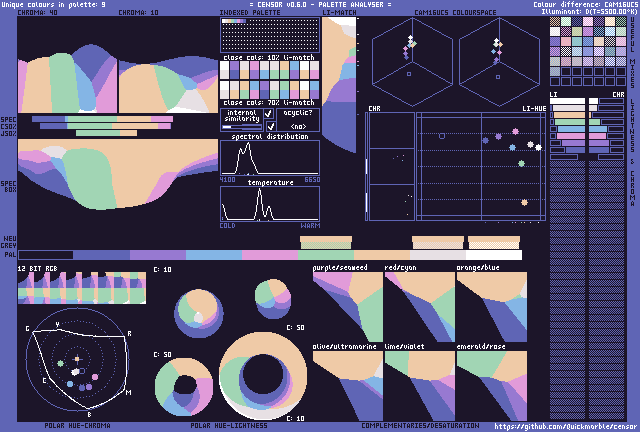Click the 12 bit RGB strip

tap(82, 288)
